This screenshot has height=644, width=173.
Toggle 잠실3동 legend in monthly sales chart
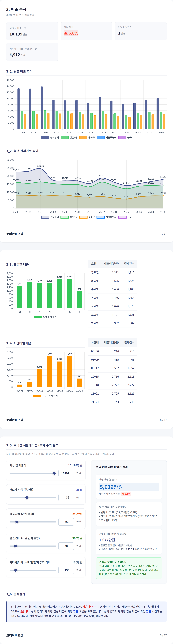(x=69, y=137)
